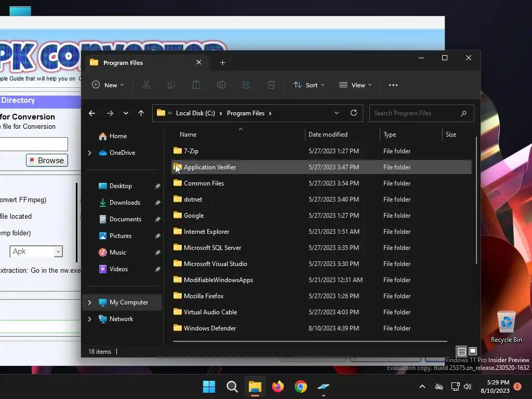532x399 pixels.
Task: Select the Microsoft Visual Studio folder
Action: 321,263
